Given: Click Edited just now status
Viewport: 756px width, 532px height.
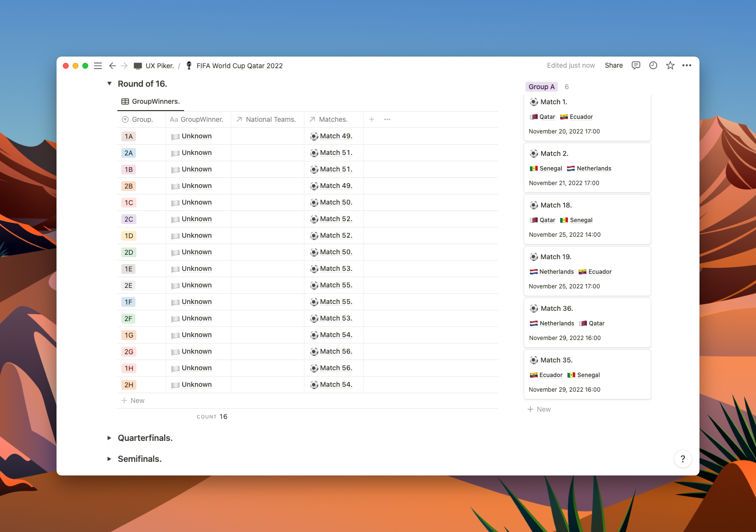Looking at the screenshot, I should [x=571, y=65].
